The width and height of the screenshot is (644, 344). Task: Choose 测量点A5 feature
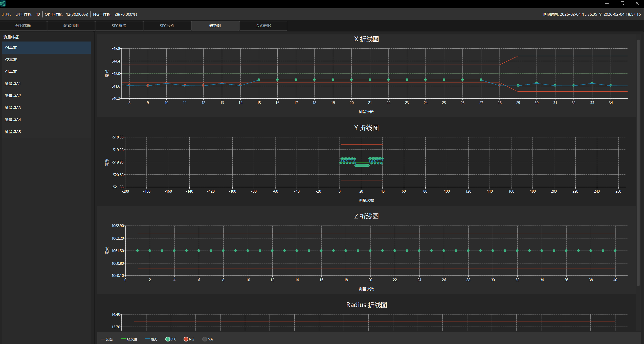pos(13,132)
